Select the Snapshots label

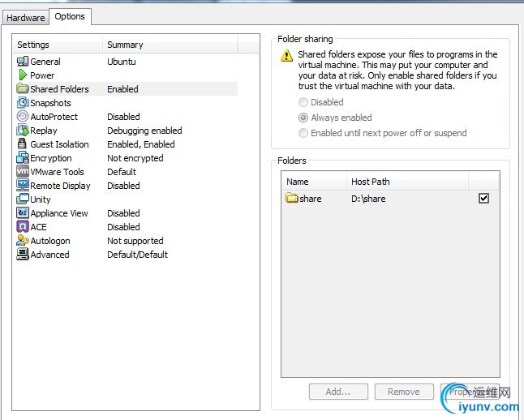pyautogui.click(x=50, y=103)
